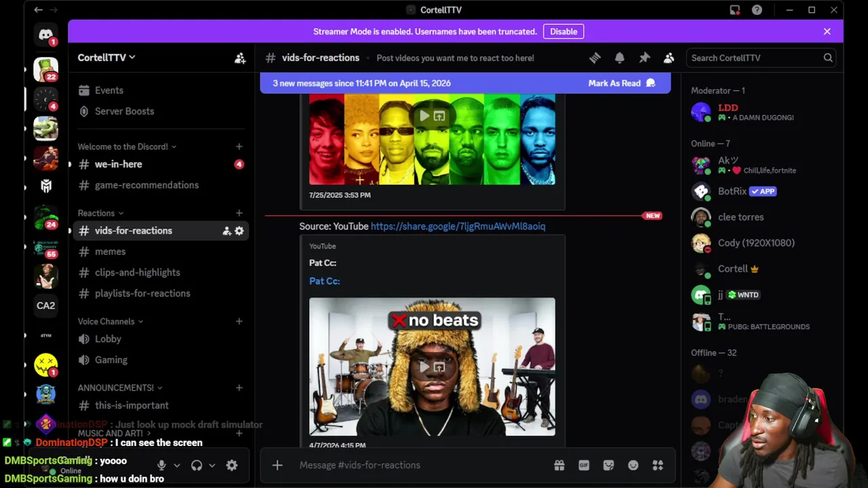Open notification settings bell icon
This screenshot has width=868, height=488.
pos(619,58)
